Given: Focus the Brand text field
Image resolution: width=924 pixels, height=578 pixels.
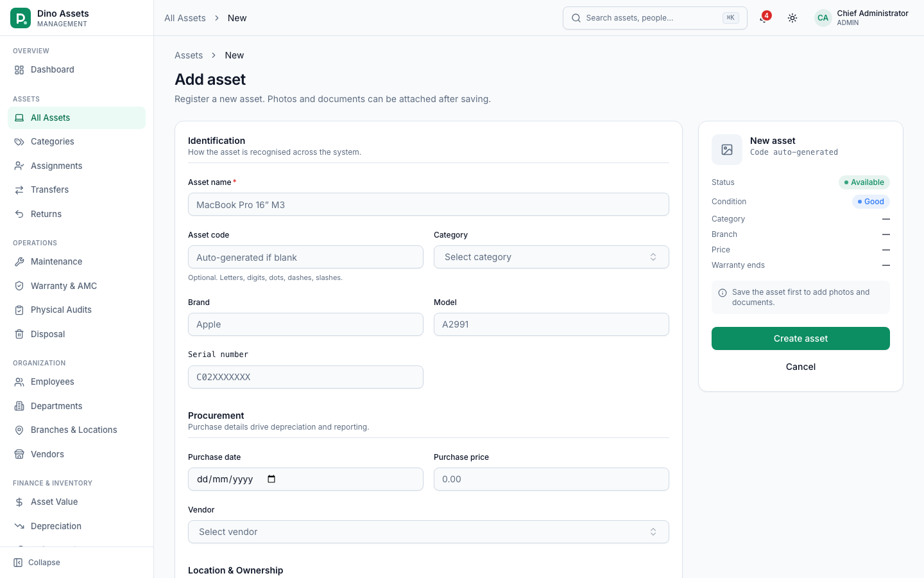Looking at the screenshot, I should click(x=305, y=324).
